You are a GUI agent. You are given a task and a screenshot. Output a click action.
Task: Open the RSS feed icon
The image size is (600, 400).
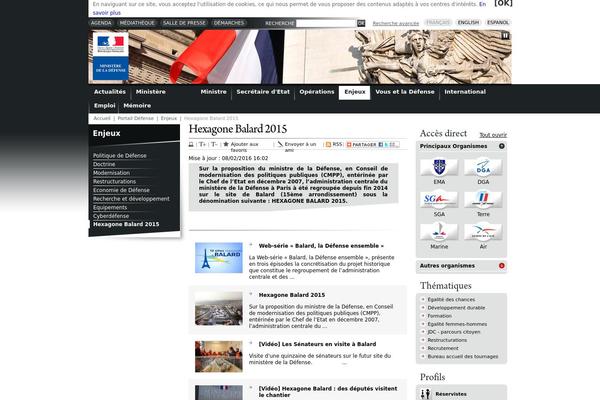(x=328, y=144)
